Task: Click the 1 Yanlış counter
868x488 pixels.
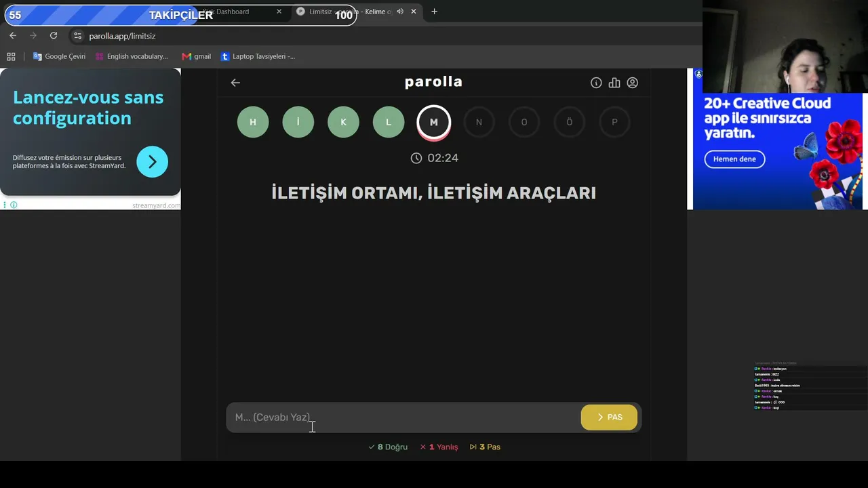Action: 439,447
